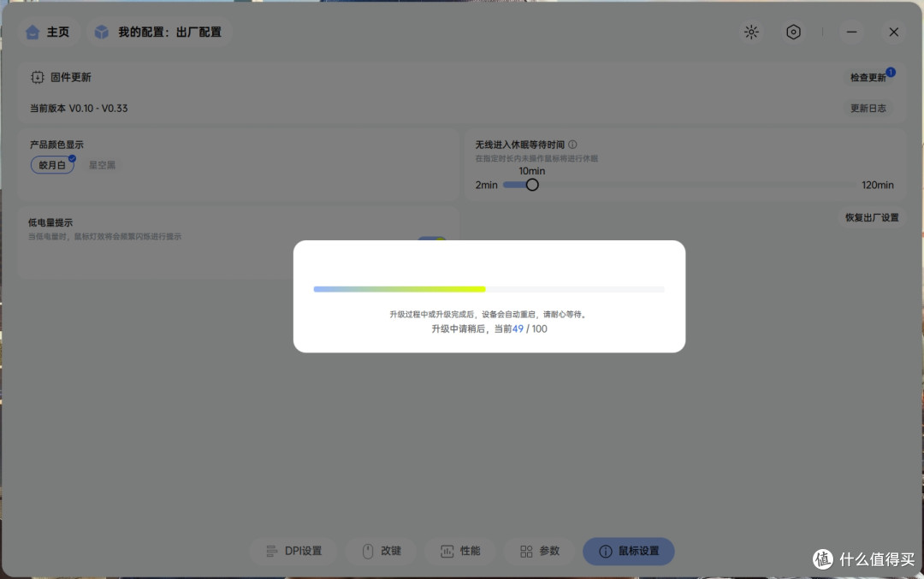Click the sleep slider track near 120min

point(849,185)
